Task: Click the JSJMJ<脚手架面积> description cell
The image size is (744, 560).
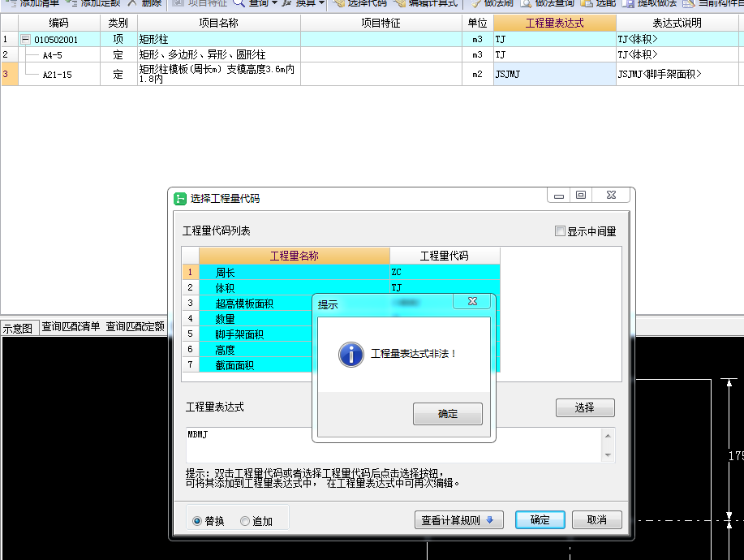Action: [x=677, y=74]
